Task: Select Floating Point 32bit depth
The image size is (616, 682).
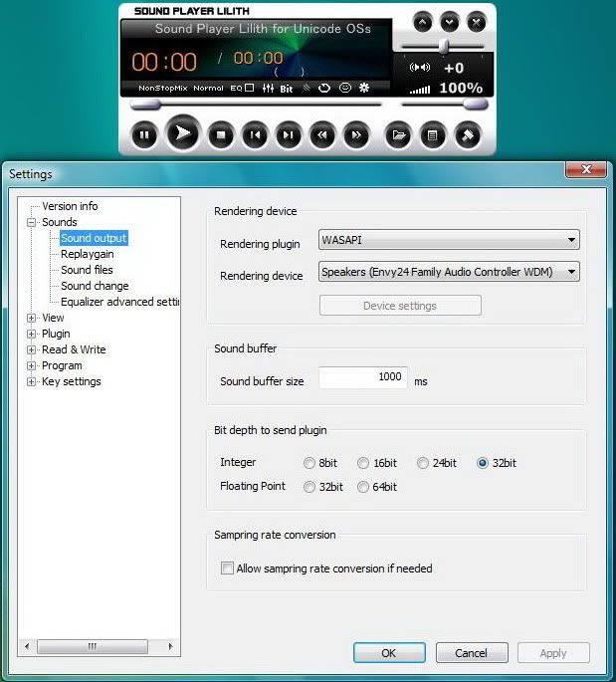Action: click(309, 487)
